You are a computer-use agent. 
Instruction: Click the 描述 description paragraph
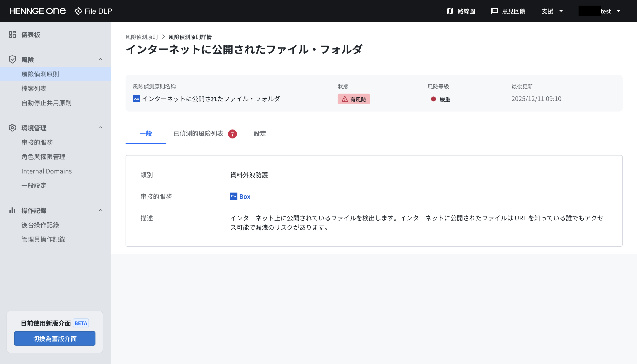[x=417, y=222]
